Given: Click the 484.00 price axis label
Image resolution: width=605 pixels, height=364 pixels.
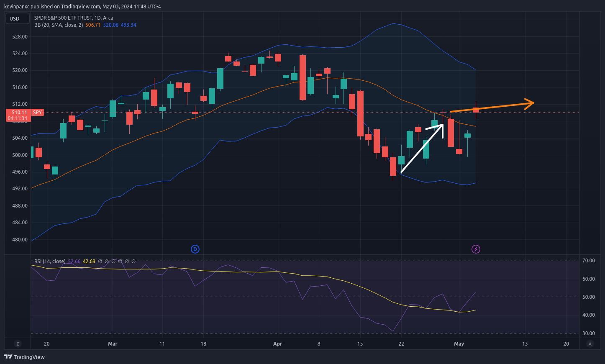Looking at the screenshot, I should [x=20, y=223].
